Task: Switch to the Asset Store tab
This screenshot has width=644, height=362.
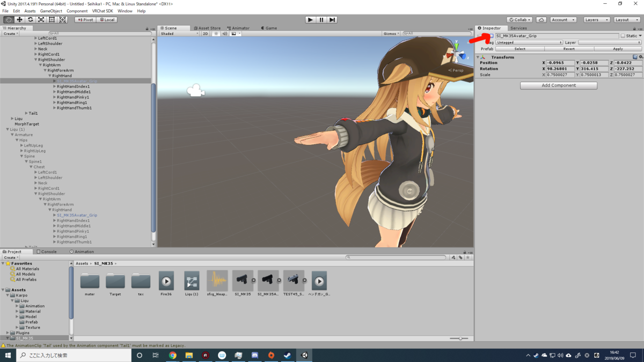Action: click(207, 28)
